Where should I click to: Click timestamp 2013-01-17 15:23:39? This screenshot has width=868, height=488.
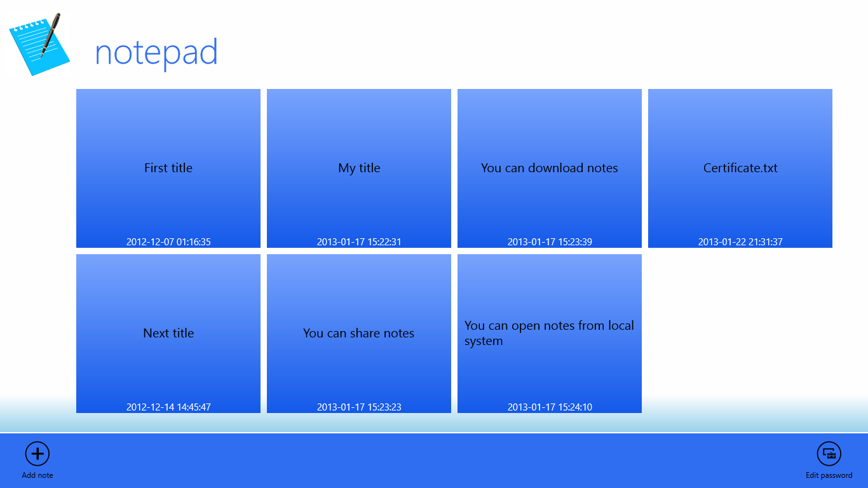tap(550, 242)
